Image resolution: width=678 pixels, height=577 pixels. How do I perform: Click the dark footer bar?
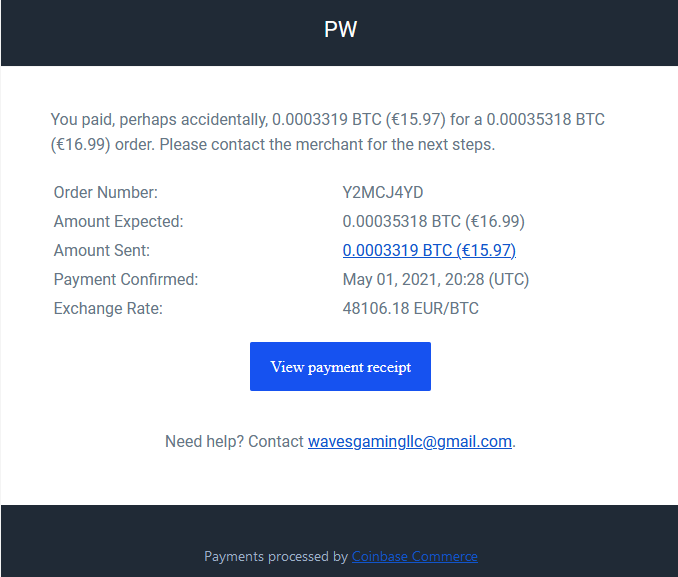[x=339, y=541]
